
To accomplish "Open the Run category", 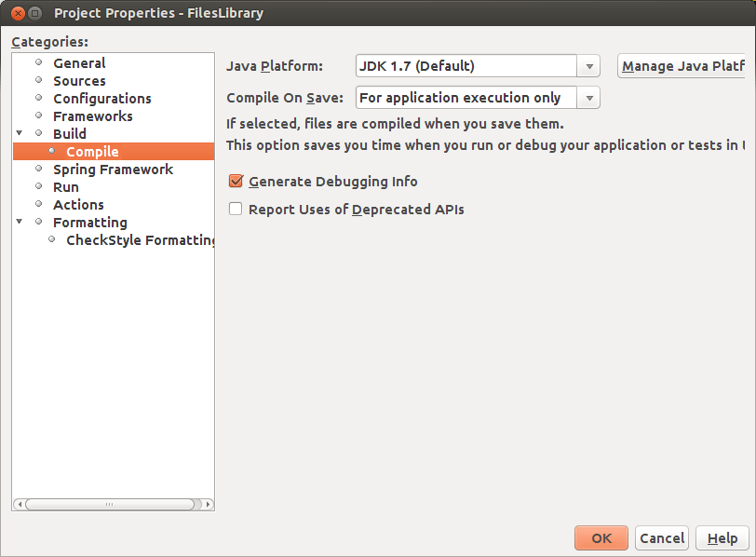I will (x=66, y=187).
